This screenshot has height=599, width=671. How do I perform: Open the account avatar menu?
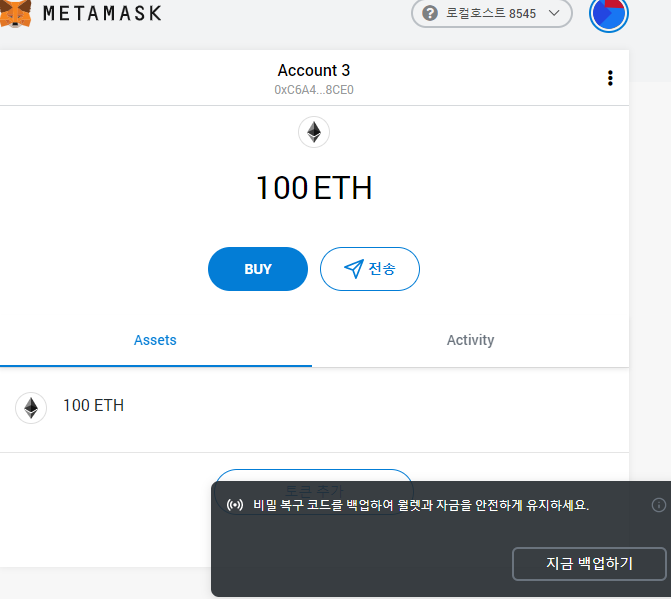(609, 14)
